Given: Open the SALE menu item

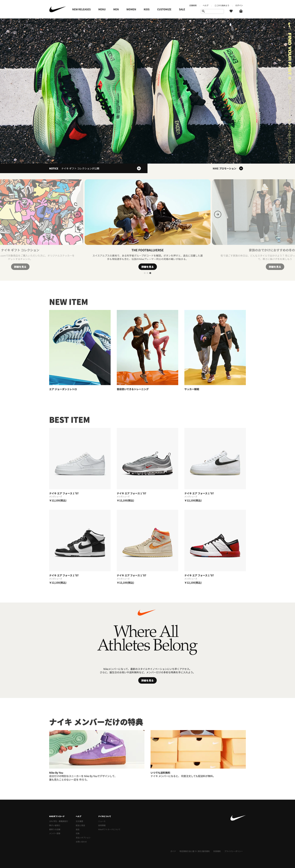Looking at the screenshot, I should 182,9.
